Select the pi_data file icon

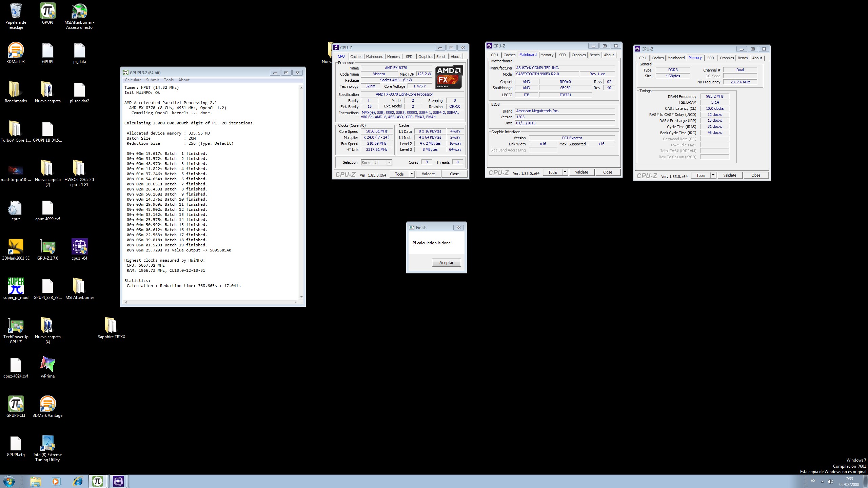coord(79,53)
